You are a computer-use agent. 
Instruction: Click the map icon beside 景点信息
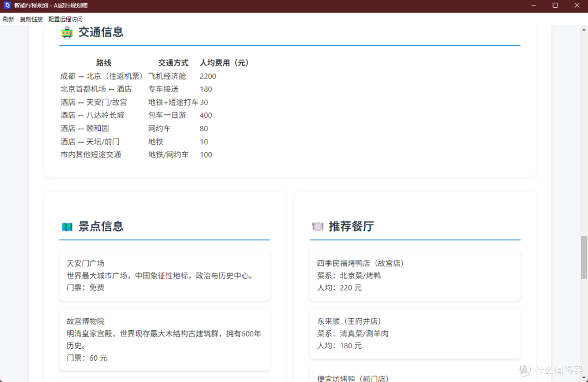pyautogui.click(x=67, y=227)
